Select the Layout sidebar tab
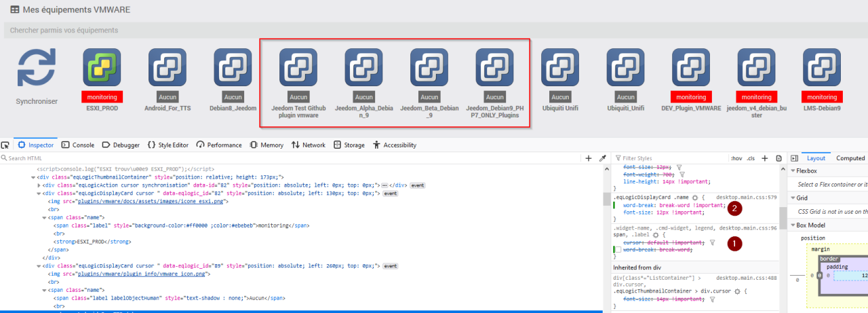868x313 pixels. click(x=816, y=158)
